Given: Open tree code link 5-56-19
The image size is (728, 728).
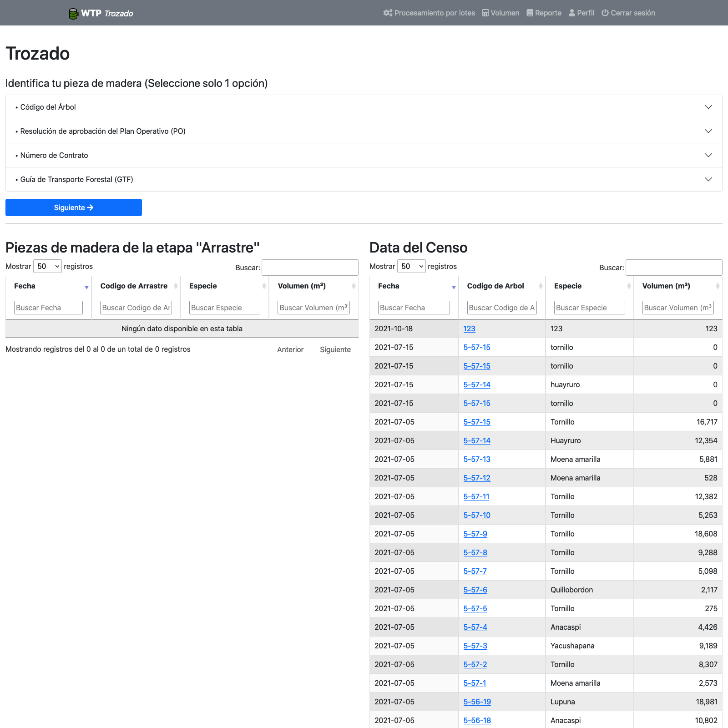Looking at the screenshot, I should 477,702.
